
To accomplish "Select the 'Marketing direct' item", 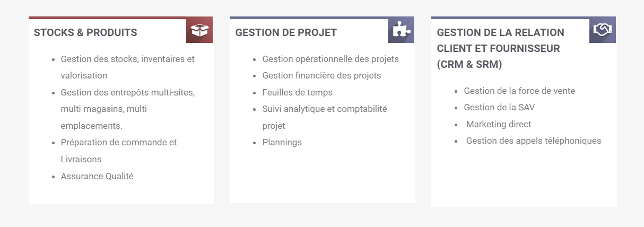I will tap(499, 124).
